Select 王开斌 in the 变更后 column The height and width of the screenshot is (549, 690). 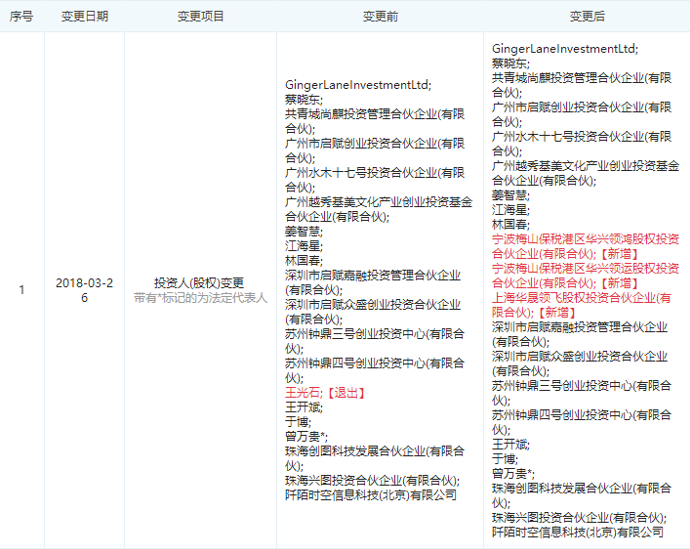(510, 444)
